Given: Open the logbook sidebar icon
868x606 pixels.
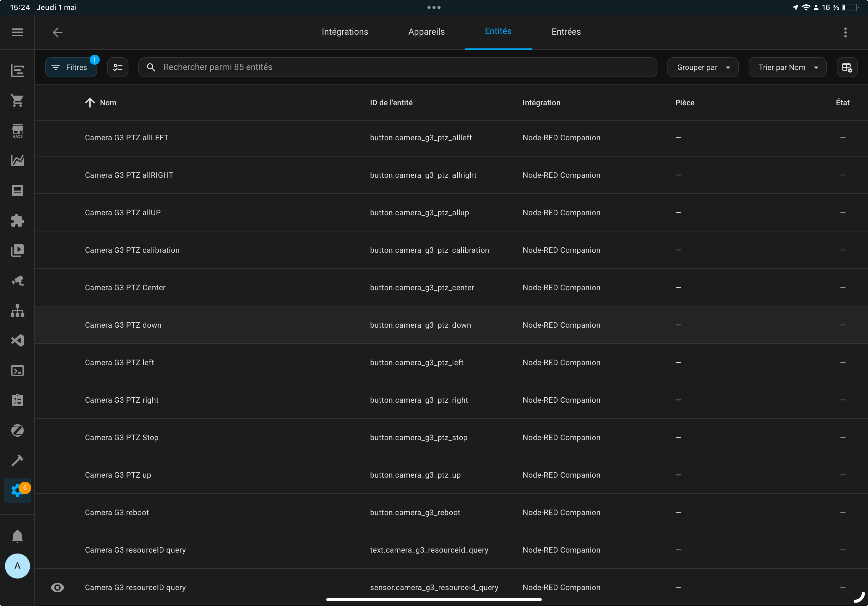Looking at the screenshot, I should coord(17,191).
